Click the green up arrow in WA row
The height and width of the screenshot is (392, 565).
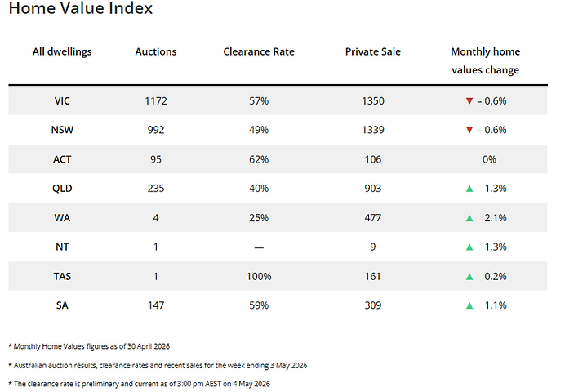tap(469, 218)
